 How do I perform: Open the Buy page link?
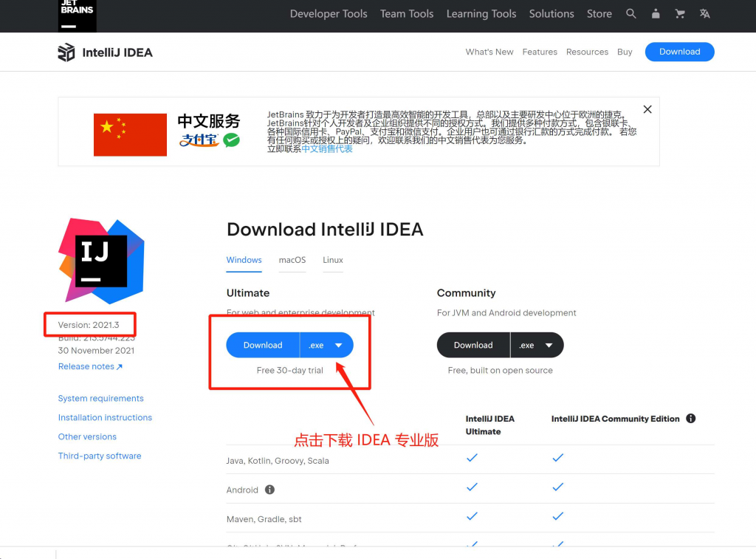click(625, 52)
